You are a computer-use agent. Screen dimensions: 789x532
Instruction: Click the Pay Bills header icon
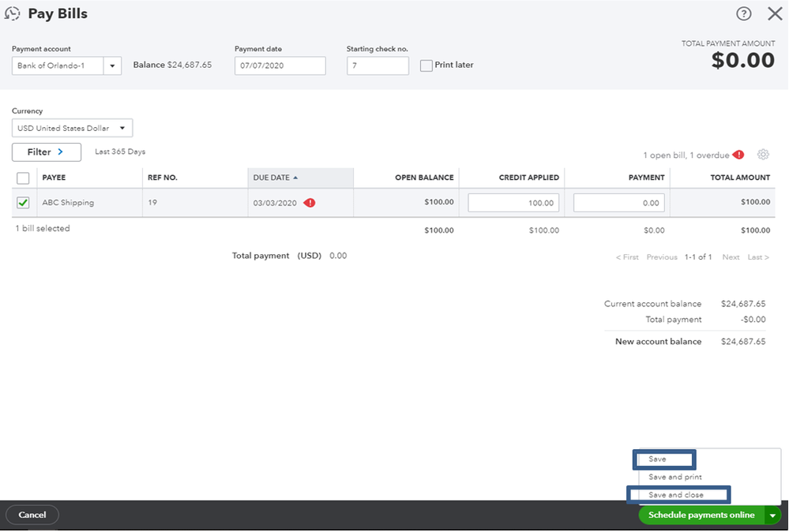coord(13,13)
